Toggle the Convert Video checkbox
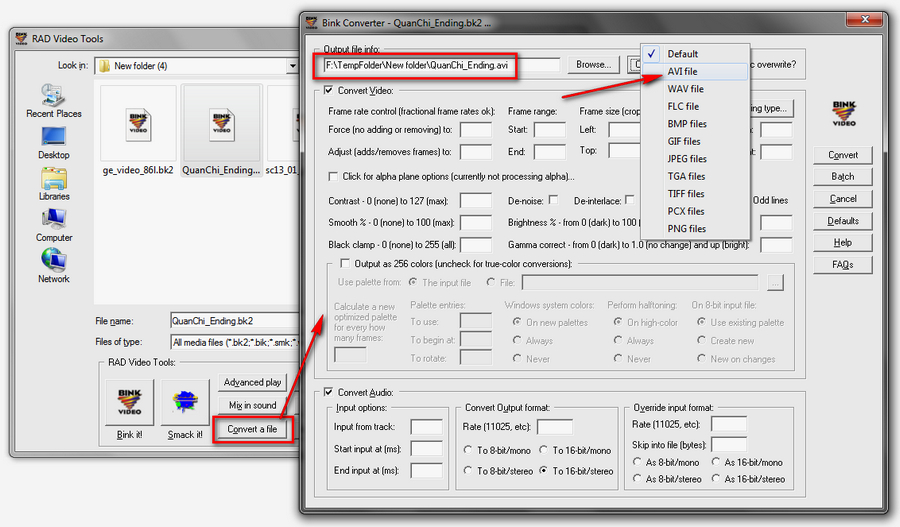The width and height of the screenshot is (900, 527). pos(328,90)
